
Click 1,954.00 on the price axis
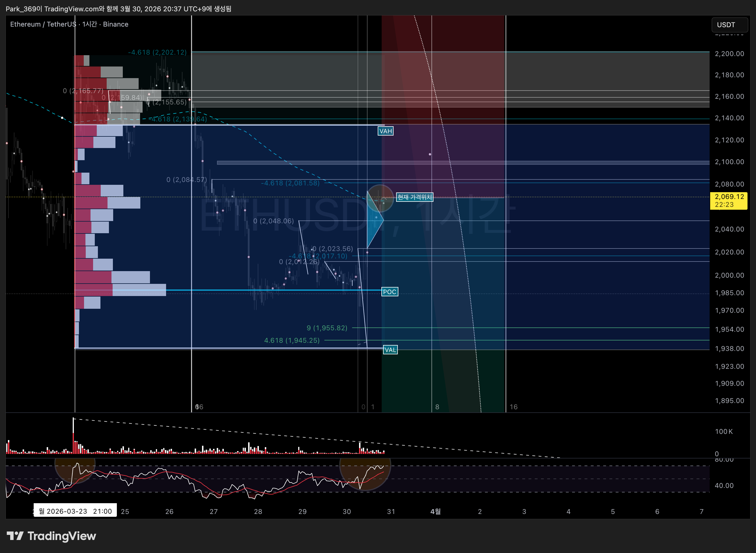[x=729, y=329]
